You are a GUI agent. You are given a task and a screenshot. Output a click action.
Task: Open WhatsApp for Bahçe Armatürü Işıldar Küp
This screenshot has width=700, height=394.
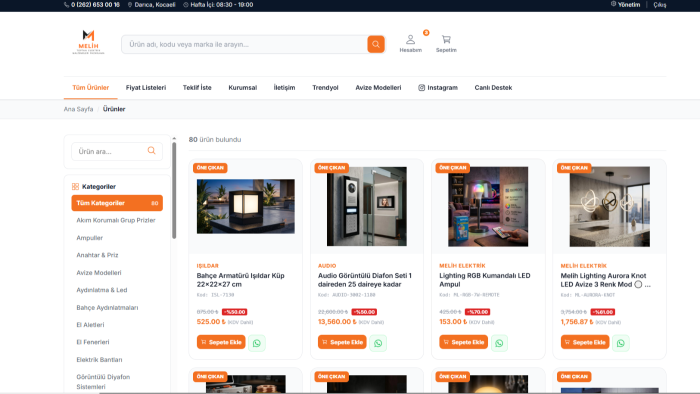[257, 343]
